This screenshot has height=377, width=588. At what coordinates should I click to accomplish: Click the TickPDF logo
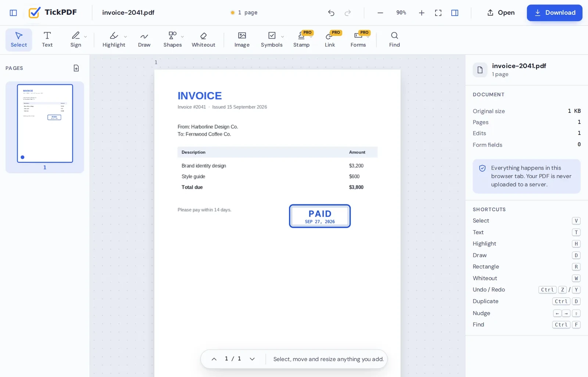click(x=53, y=13)
